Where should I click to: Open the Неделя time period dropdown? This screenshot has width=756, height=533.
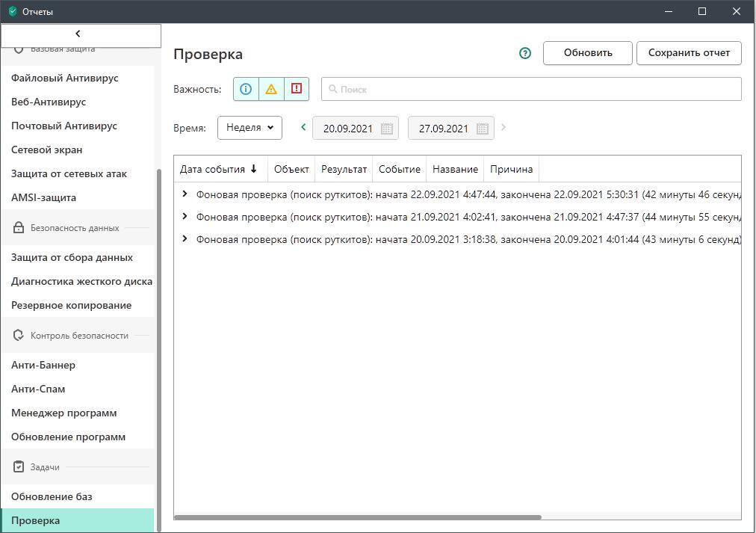click(x=250, y=128)
